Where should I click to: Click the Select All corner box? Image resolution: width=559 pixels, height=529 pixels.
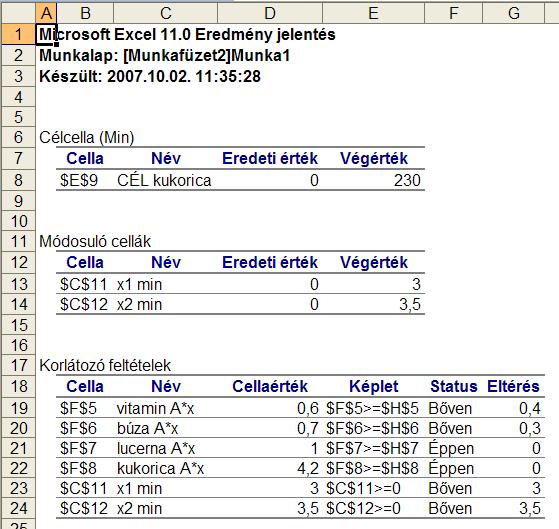(x=18, y=14)
